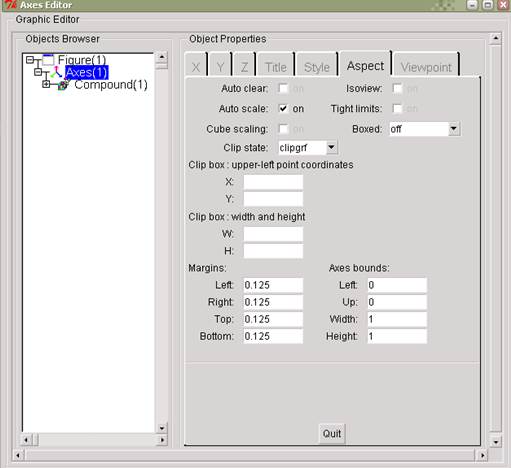Click the Margins Bottom input field
Viewport: 511px width, 468px height.
(273, 336)
